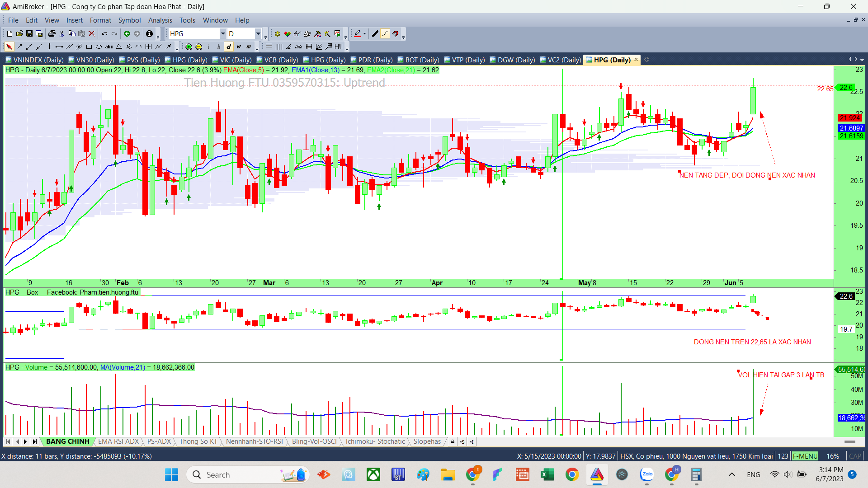Open the EMA RSI ADX sheet tab
The width and height of the screenshot is (868, 488).
(x=118, y=441)
